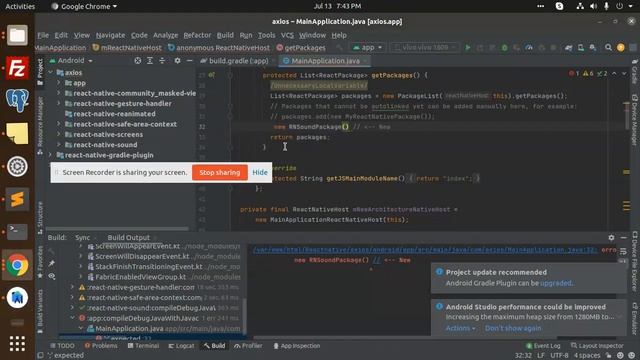The image size is (640, 360).
Task: Open App Inspection tool window
Action: coord(297,346)
